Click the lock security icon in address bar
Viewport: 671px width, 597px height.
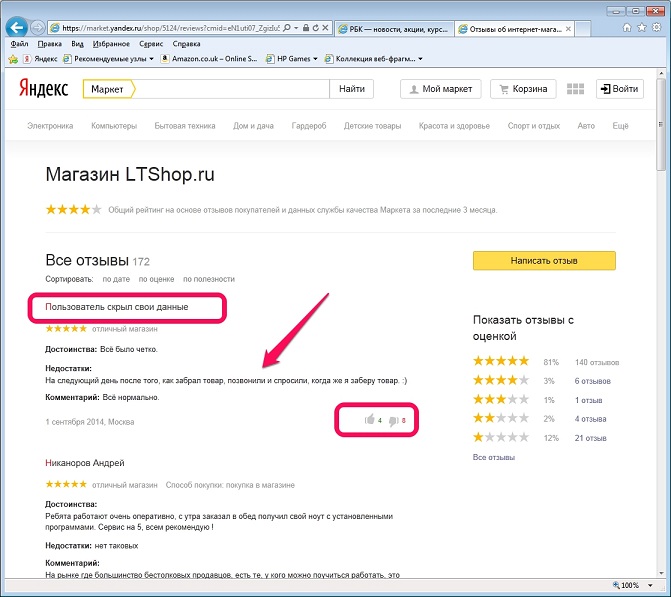pos(306,28)
